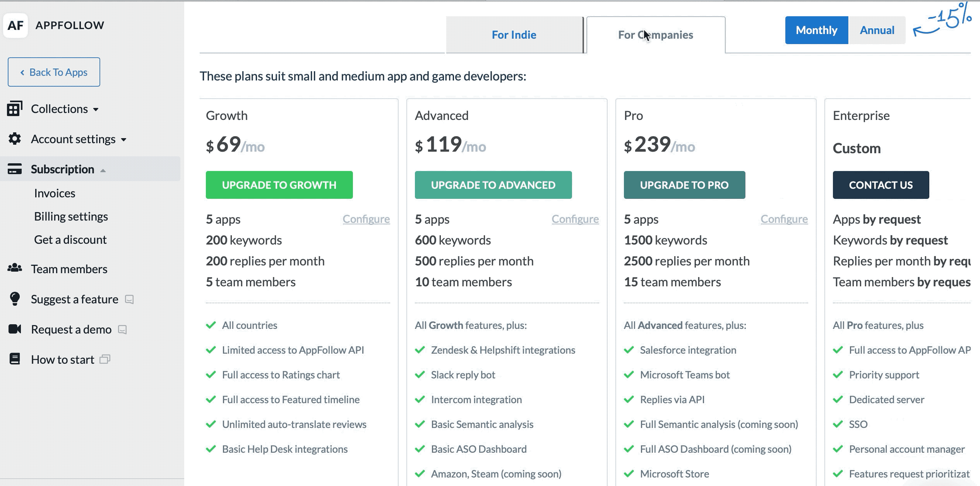Collapse the Subscription menu arrow

103,170
